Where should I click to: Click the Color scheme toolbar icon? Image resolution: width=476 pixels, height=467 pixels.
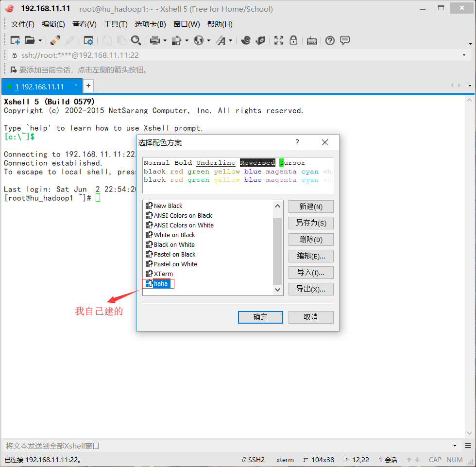click(176, 40)
